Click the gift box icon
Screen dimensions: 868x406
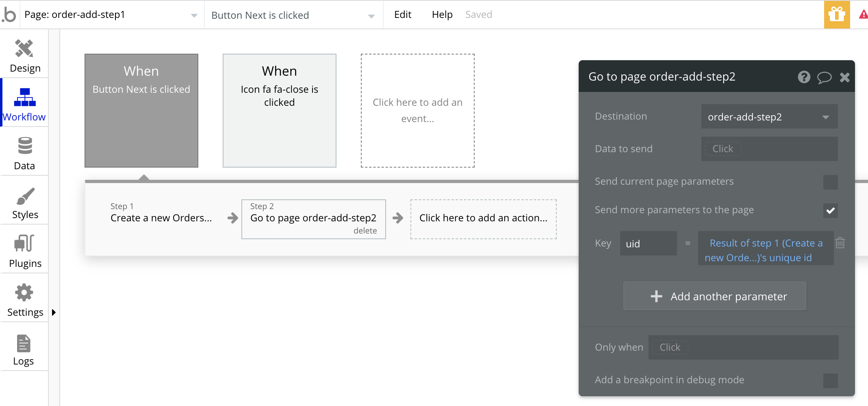coord(837,15)
